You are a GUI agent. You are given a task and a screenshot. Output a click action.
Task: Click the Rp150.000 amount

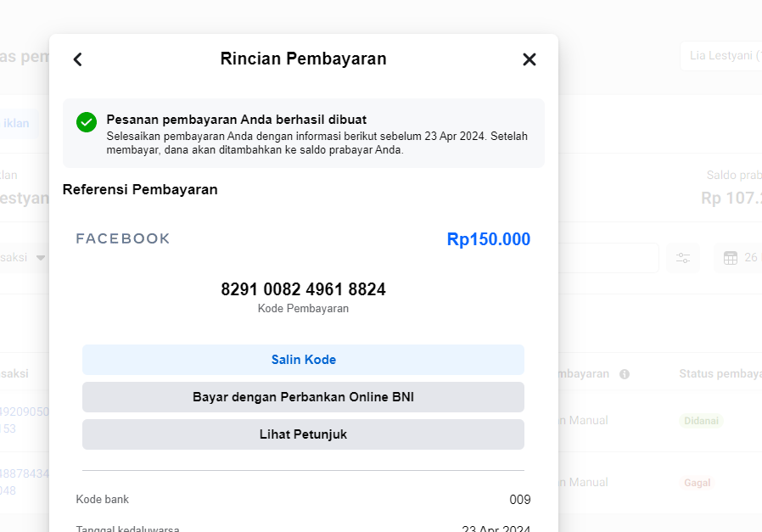pos(489,239)
